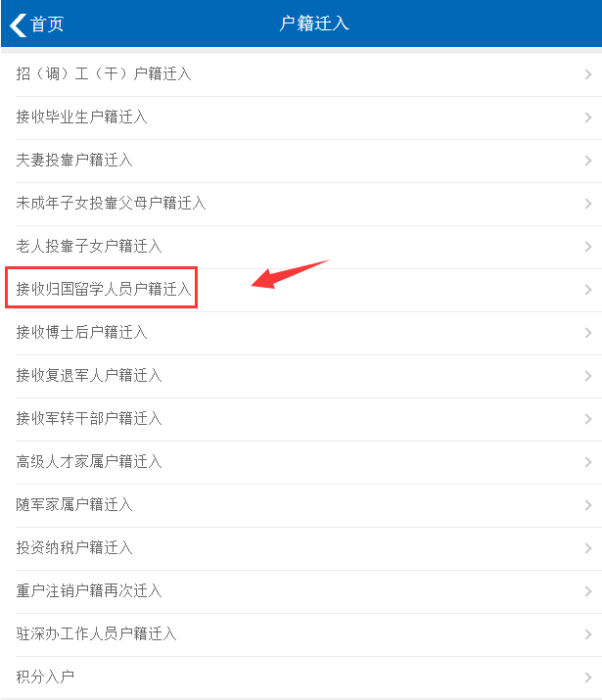Click chevron beside 接收复退军人户籍迁入

pos(588,376)
